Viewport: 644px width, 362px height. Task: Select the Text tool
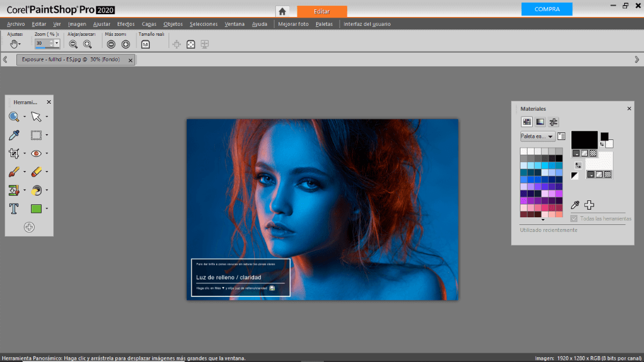coord(13,209)
